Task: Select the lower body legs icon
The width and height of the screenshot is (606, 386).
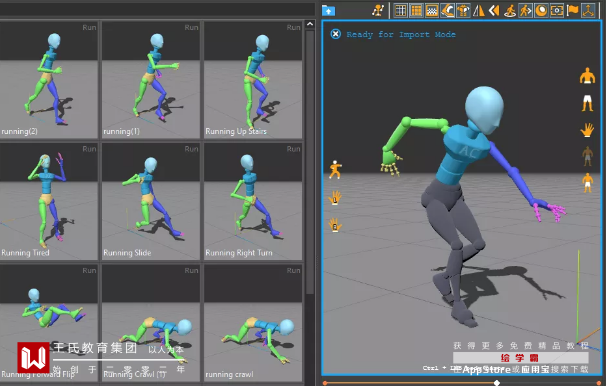Action: click(x=587, y=103)
